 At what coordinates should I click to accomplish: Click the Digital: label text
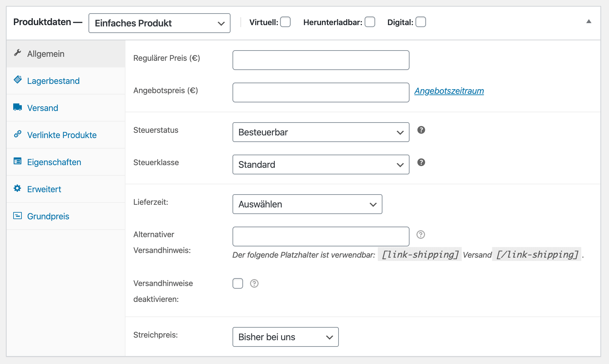pyautogui.click(x=400, y=22)
